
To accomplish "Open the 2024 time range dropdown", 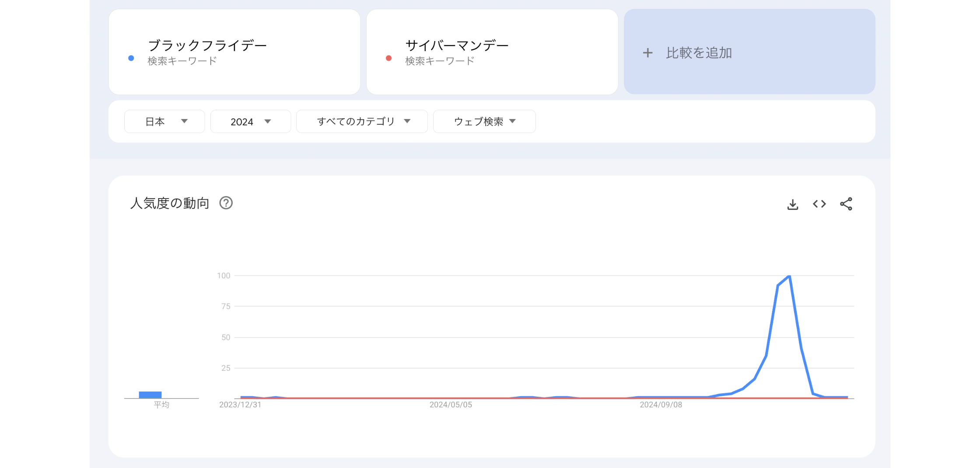I will [250, 121].
